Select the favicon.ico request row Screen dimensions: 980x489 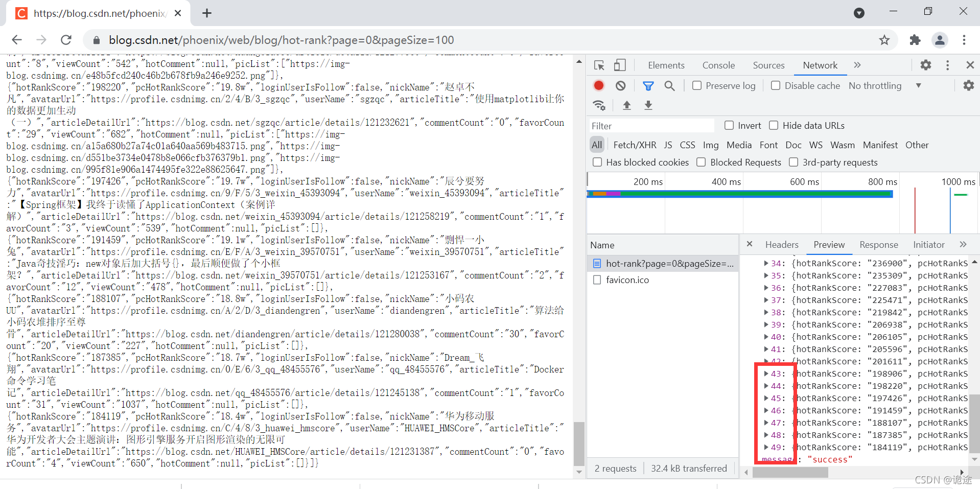click(x=663, y=280)
